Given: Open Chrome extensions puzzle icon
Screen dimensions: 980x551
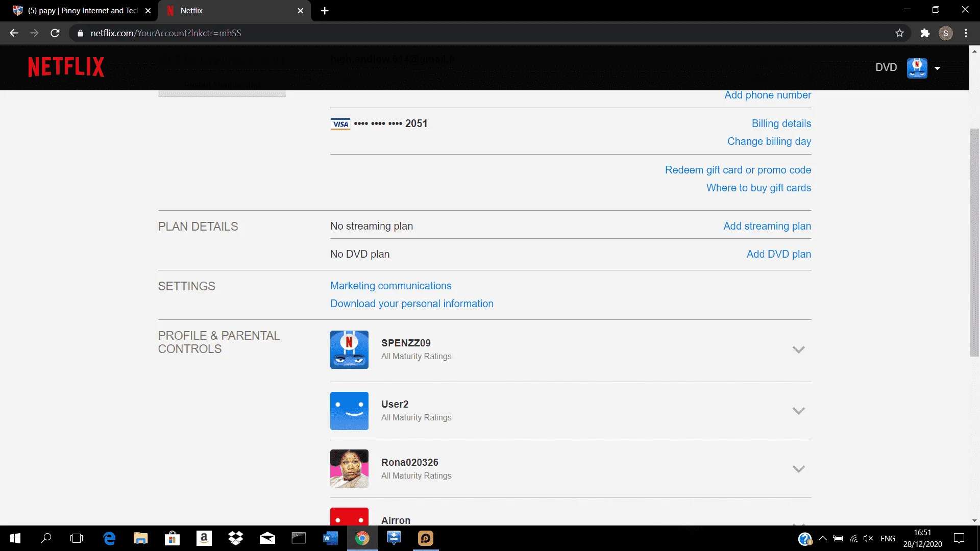Looking at the screenshot, I should (x=925, y=33).
